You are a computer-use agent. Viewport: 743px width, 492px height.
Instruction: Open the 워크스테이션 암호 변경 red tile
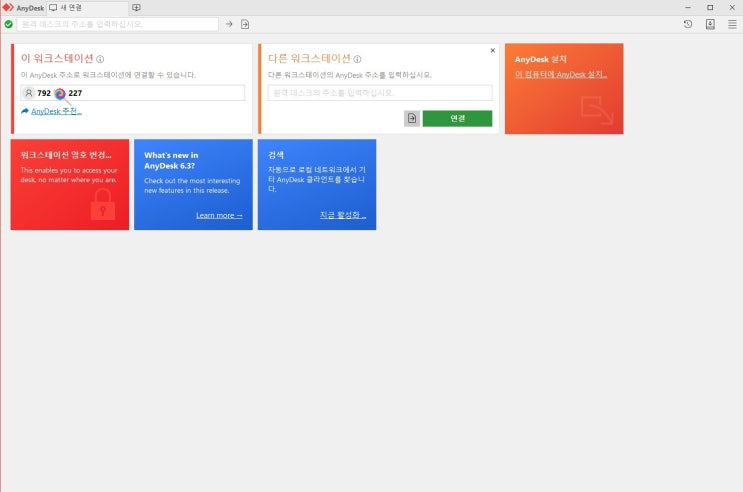coord(70,184)
